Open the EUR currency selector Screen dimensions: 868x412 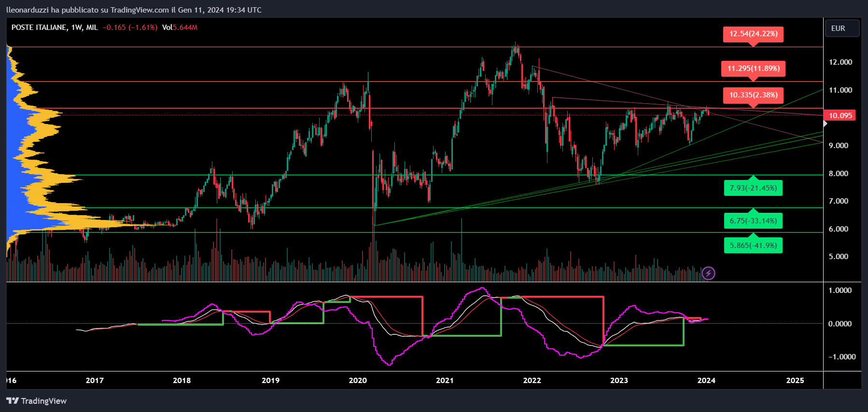842,28
